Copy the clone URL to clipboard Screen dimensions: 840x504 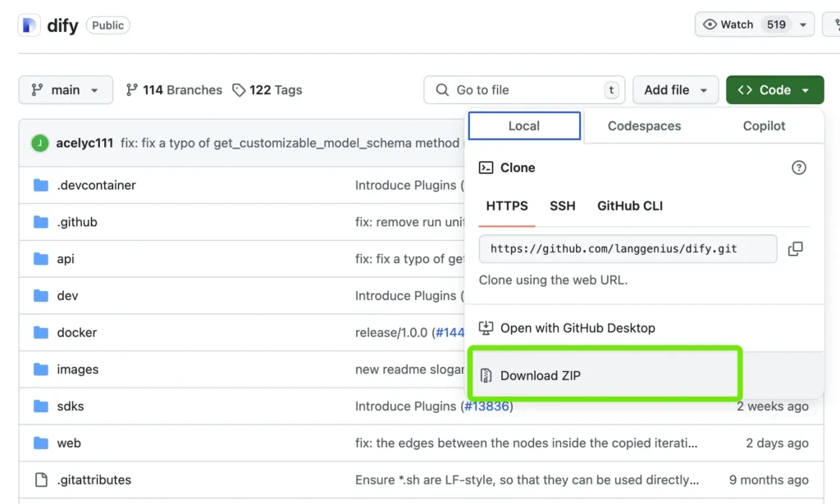point(795,249)
